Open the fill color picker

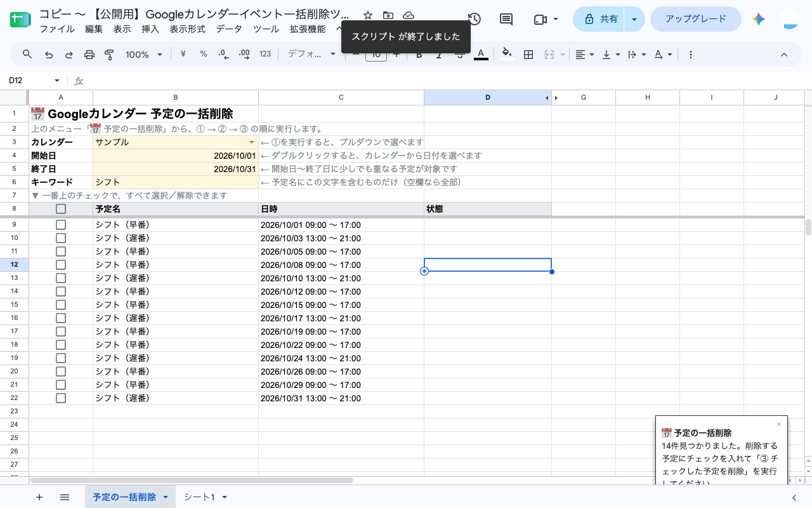tap(506, 55)
